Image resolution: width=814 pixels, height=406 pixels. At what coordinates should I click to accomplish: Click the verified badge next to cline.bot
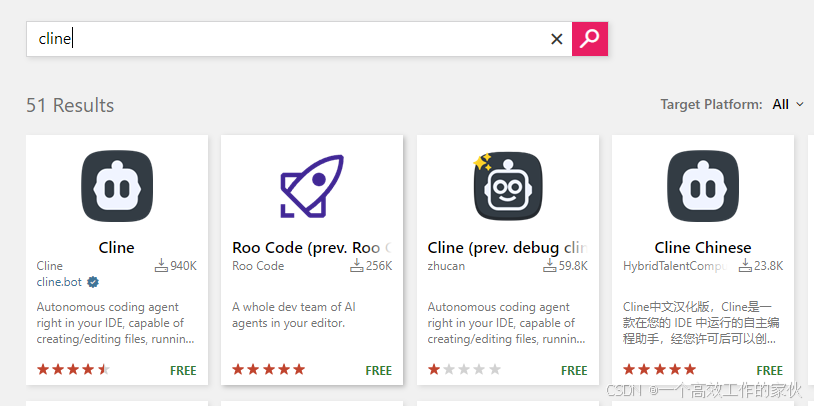pyautogui.click(x=93, y=282)
